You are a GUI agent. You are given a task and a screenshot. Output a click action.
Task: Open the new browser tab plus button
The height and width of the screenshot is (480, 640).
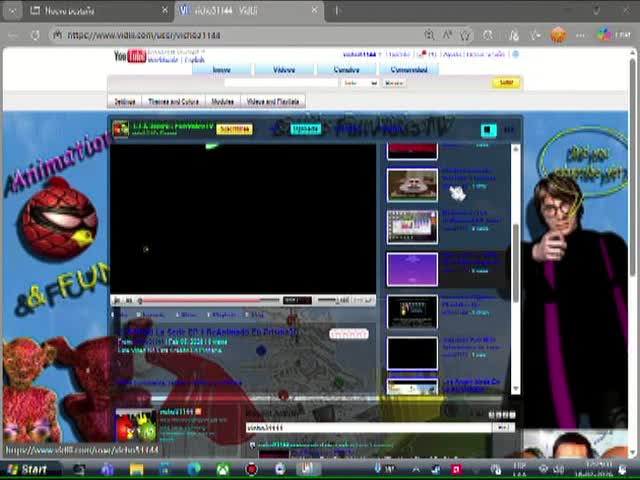(x=337, y=11)
